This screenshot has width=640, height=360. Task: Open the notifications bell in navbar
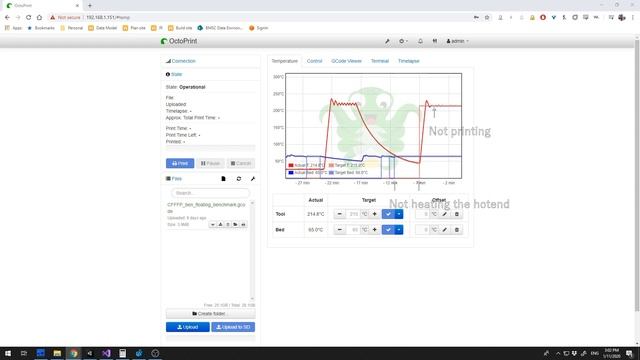[420, 41]
